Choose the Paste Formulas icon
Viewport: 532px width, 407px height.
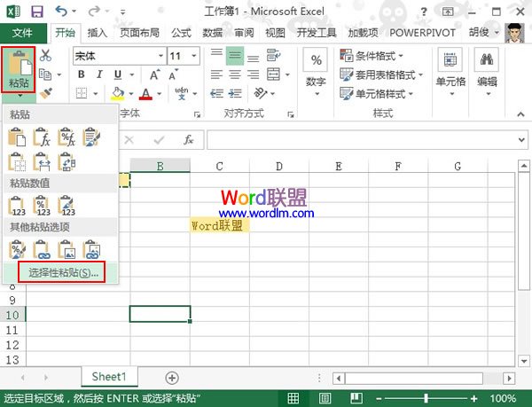point(42,137)
